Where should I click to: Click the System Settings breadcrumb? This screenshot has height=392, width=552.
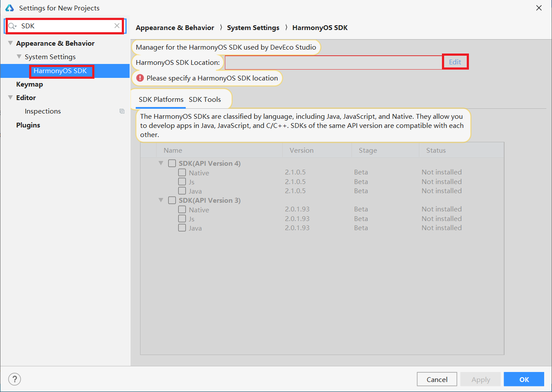coord(253,28)
